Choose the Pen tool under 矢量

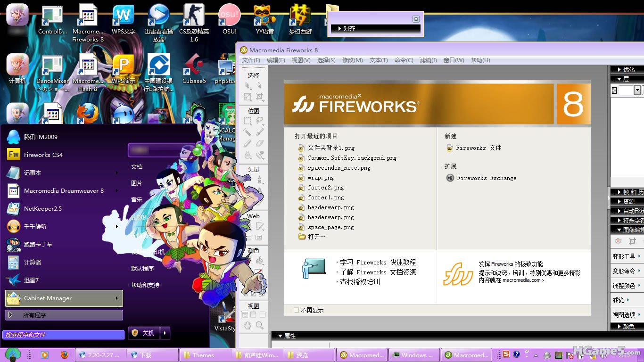pyautogui.click(x=259, y=180)
